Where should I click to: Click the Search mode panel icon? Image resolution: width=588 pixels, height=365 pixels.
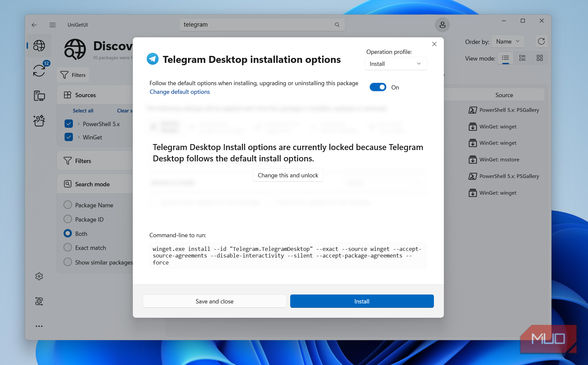coord(68,184)
